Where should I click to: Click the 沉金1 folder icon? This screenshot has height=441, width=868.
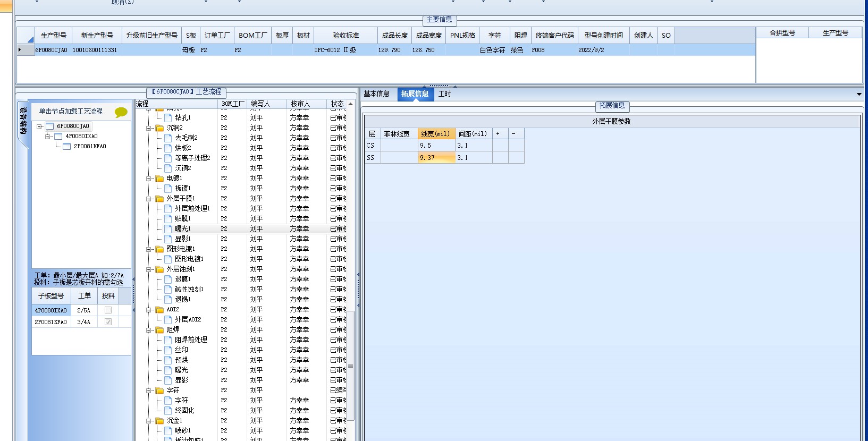tap(159, 421)
